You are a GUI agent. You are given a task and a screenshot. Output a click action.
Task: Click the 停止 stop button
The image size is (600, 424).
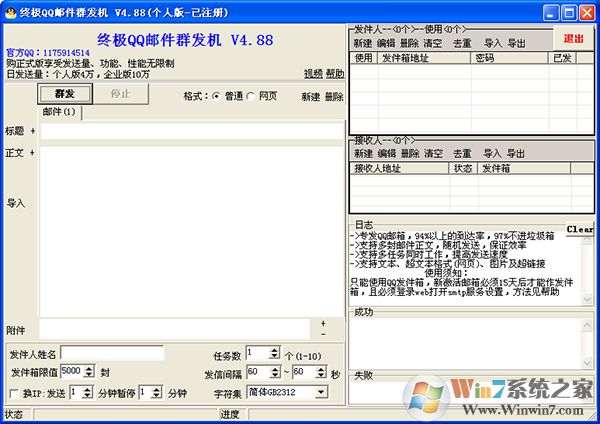click(x=121, y=94)
